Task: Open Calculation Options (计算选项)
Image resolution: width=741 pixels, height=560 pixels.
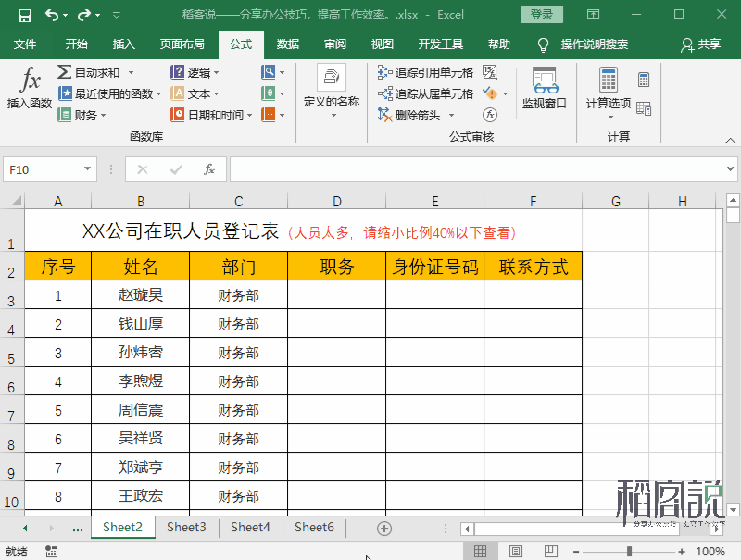Action: coord(609,93)
